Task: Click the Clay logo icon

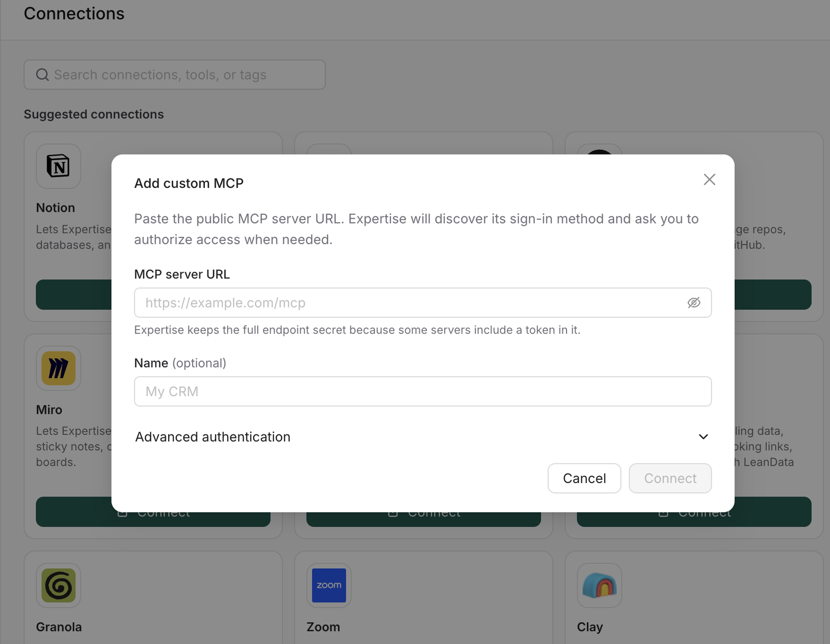Action: (599, 585)
